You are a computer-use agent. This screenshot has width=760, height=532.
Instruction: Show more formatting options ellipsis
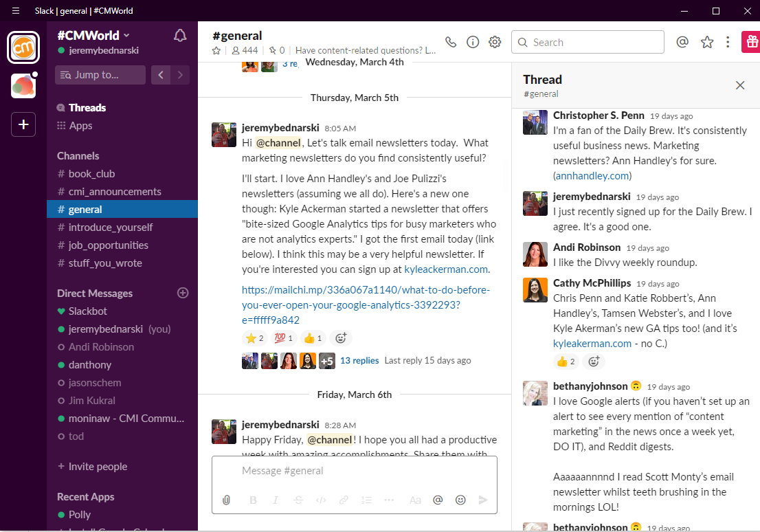click(x=389, y=500)
